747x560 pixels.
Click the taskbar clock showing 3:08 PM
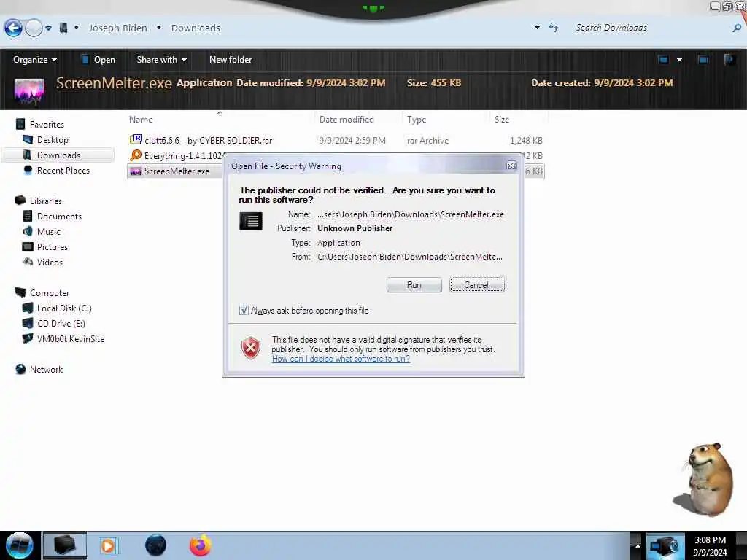pyautogui.click(x=710, y=546)
